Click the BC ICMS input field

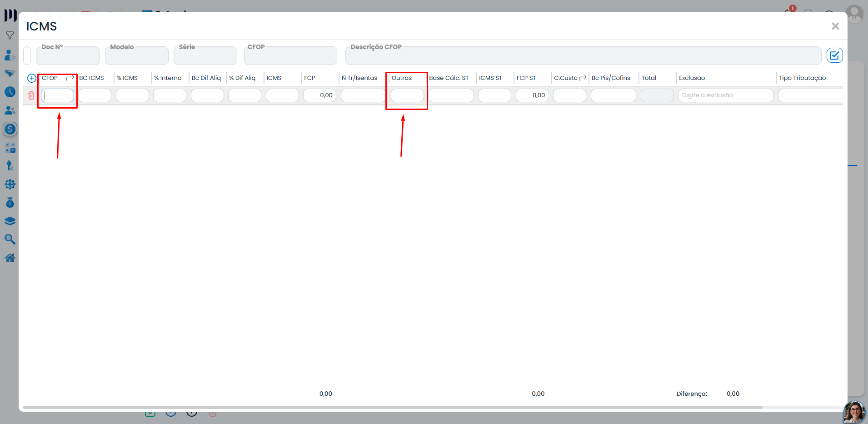click(95, 95)
